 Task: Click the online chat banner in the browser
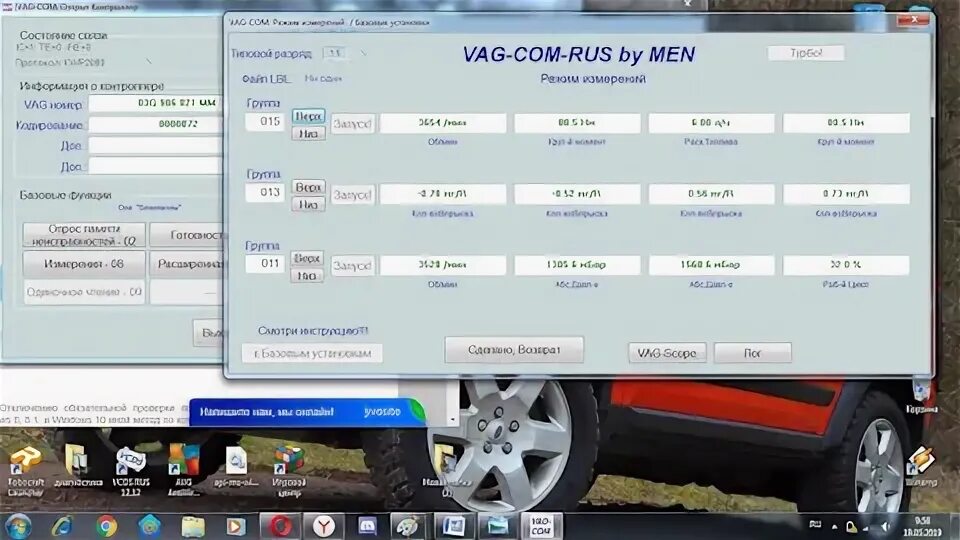tap(306, 411)
